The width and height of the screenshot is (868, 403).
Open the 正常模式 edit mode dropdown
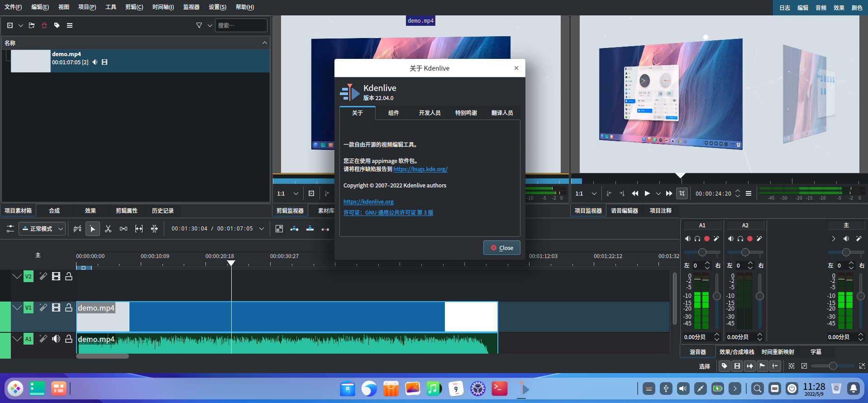[x=42, y=229]
